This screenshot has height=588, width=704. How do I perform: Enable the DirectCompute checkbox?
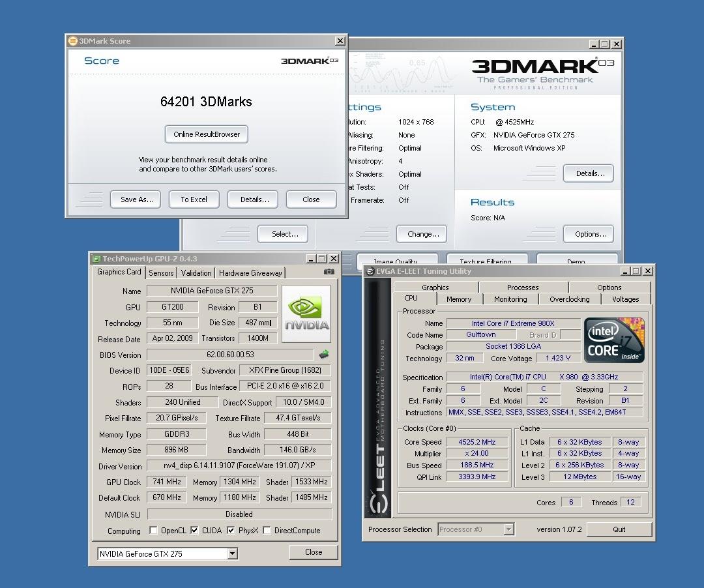[267, 530]
